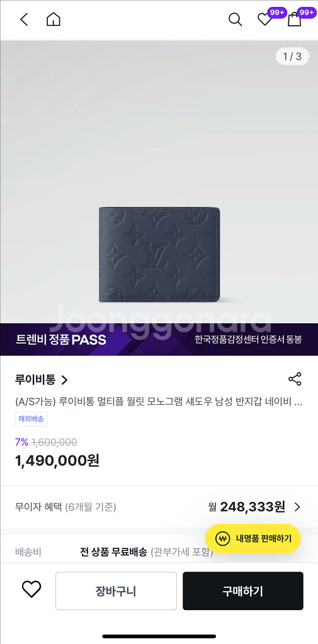Tap the wallet product image
Image resolution: width=318 pixels, height=644 pixels.
pos(159,254)
